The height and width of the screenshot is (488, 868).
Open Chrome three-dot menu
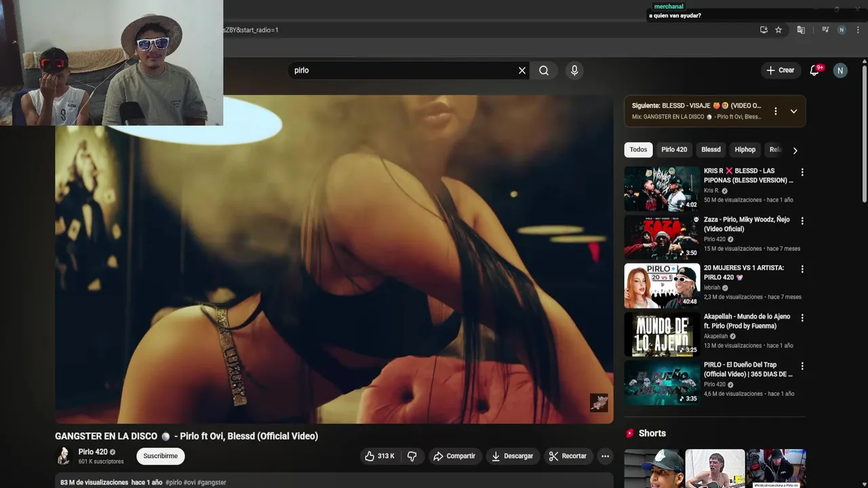pos(858,30)
